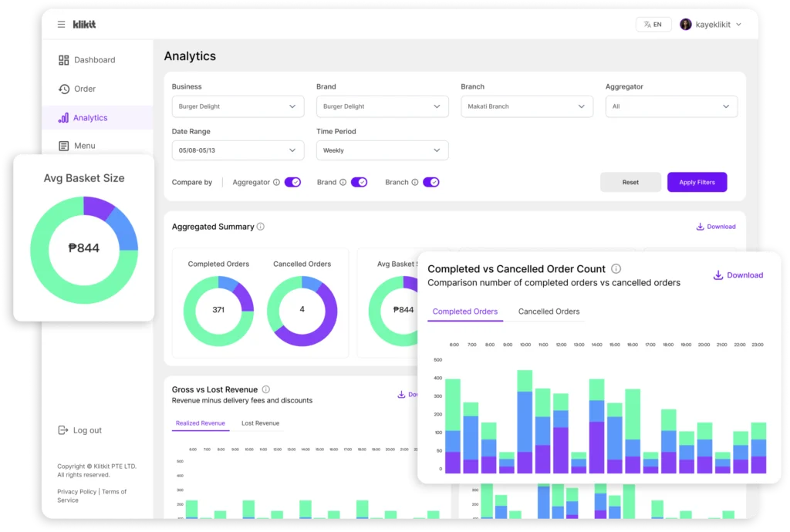790x532 pixels.
Task: Click info icon next to Branch toggle
Action: point(414,182)
